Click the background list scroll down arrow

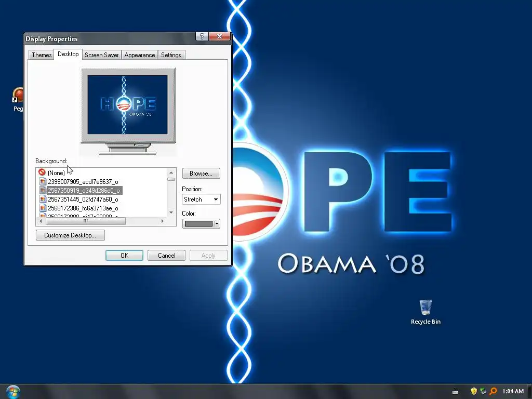[x=171, y=212]
